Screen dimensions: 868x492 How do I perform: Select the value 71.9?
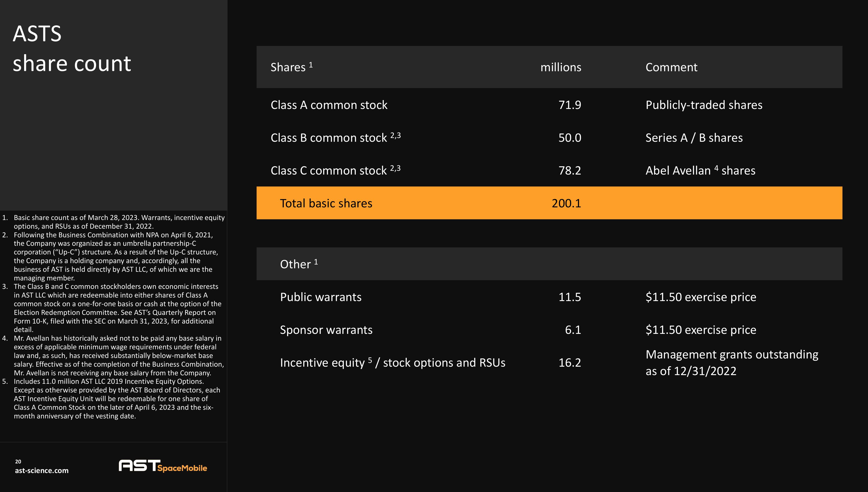(569, 105)
